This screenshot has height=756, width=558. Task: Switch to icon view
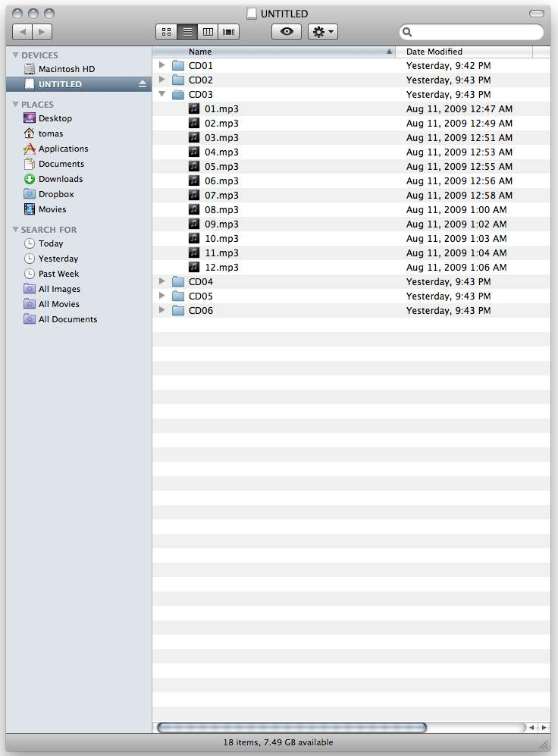(x=166, y=32)
